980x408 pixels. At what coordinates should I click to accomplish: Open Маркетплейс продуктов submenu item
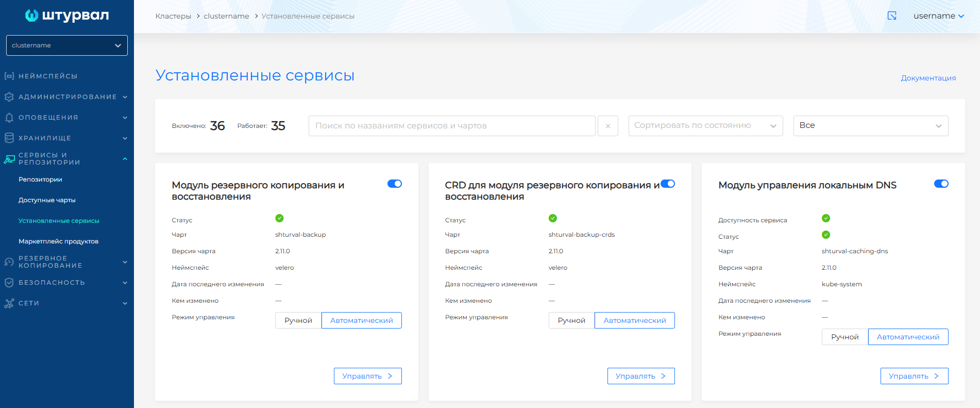[58, 241]
